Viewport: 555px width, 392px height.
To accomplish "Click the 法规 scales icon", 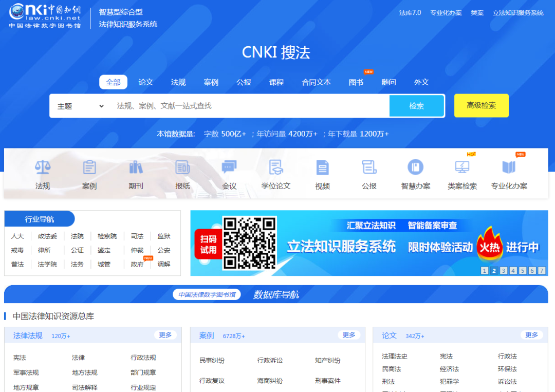I will tap(43, 167).
